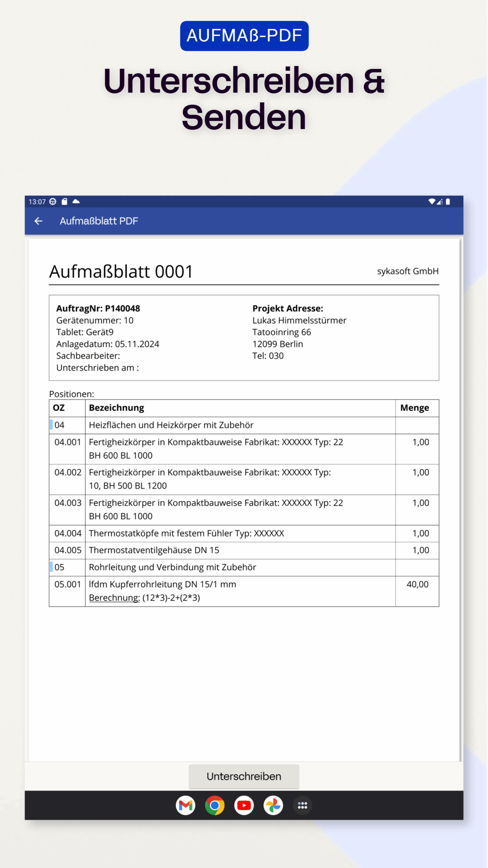Click Thermostatventilgehäuse DN 15 row

pos(244,551)
